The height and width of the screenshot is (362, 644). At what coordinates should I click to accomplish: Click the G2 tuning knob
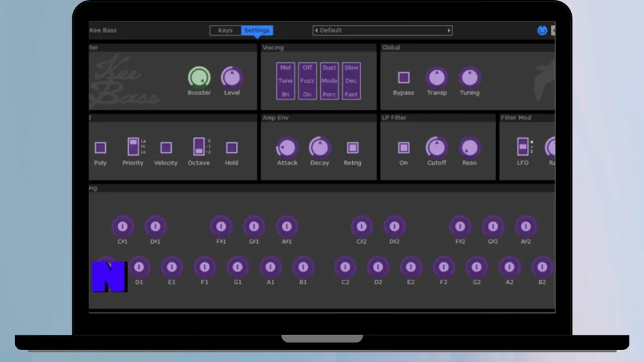[477, 267]
